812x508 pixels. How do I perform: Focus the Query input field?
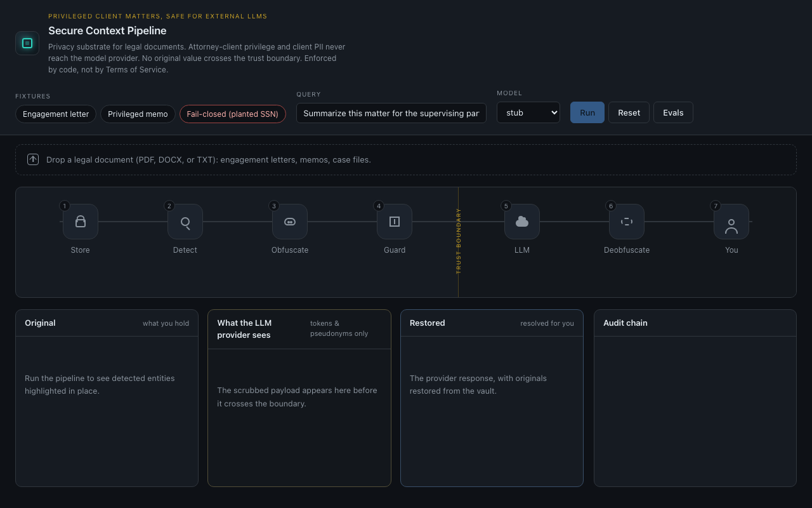[391, 113]
